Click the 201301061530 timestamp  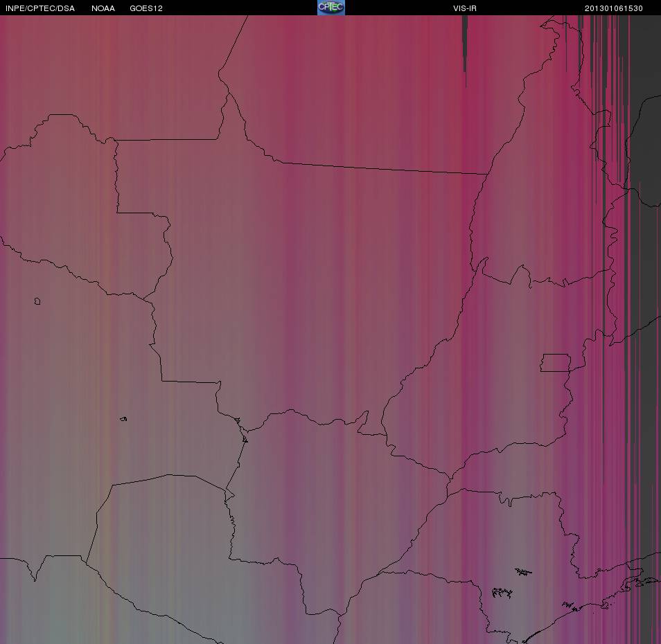tap(613, 8)
